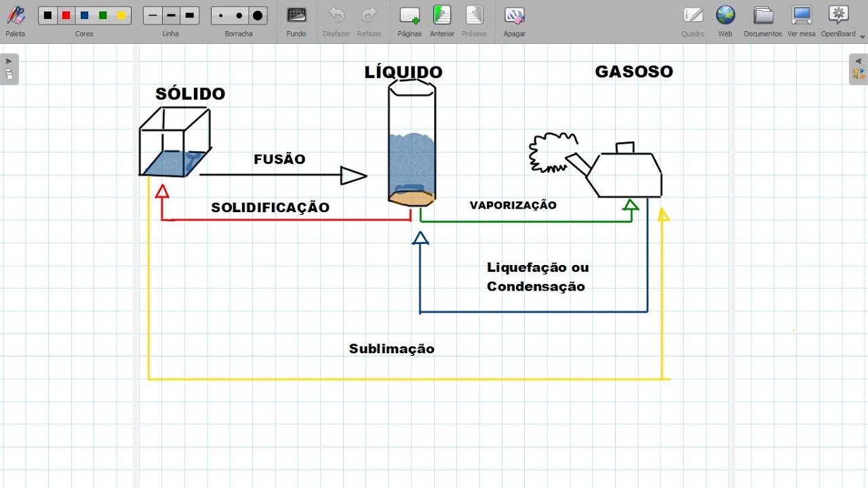Select the green pen color
Viewport: 868px width, 488px height.
point(103,15)
